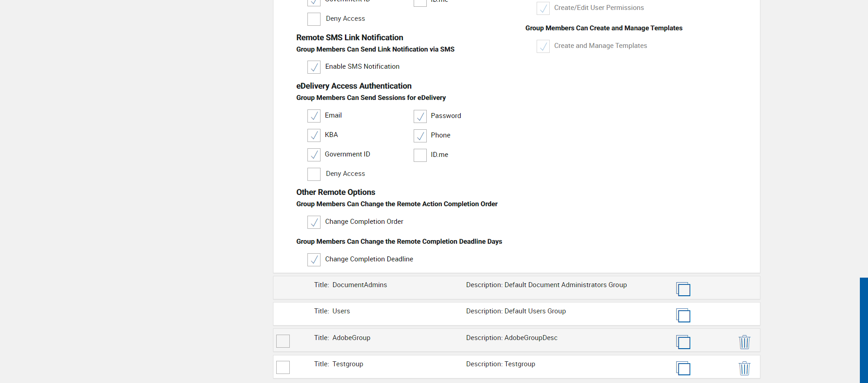Toggle Change Completion Deadline checkbox

point(314,260)
